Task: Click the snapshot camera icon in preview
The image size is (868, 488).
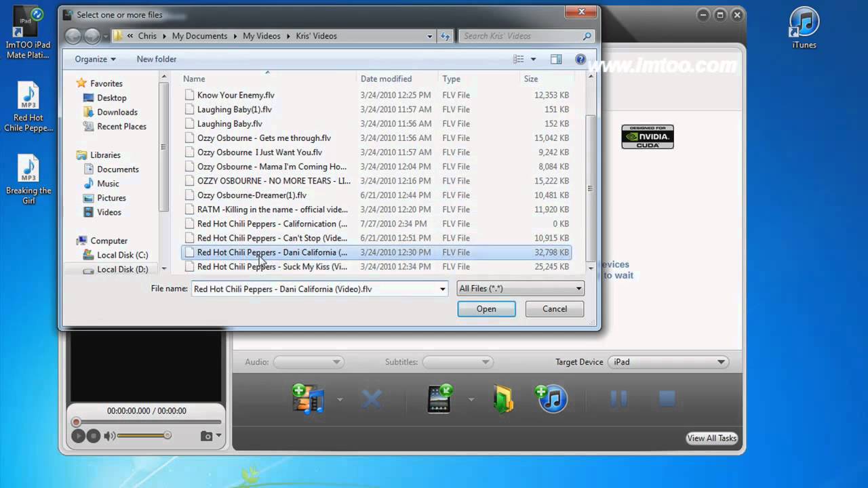Action: [x=206, y=436]
